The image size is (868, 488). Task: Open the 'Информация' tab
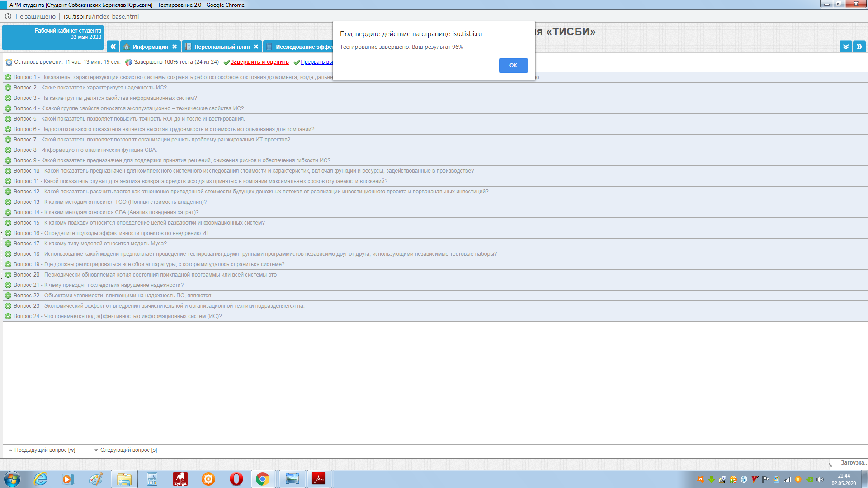click(150, 47)
